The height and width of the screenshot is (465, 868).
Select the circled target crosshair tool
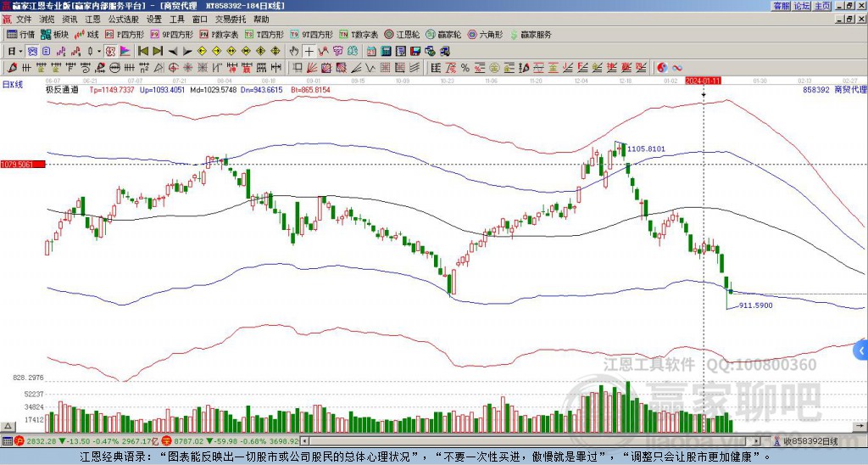(x=173, y=68)
